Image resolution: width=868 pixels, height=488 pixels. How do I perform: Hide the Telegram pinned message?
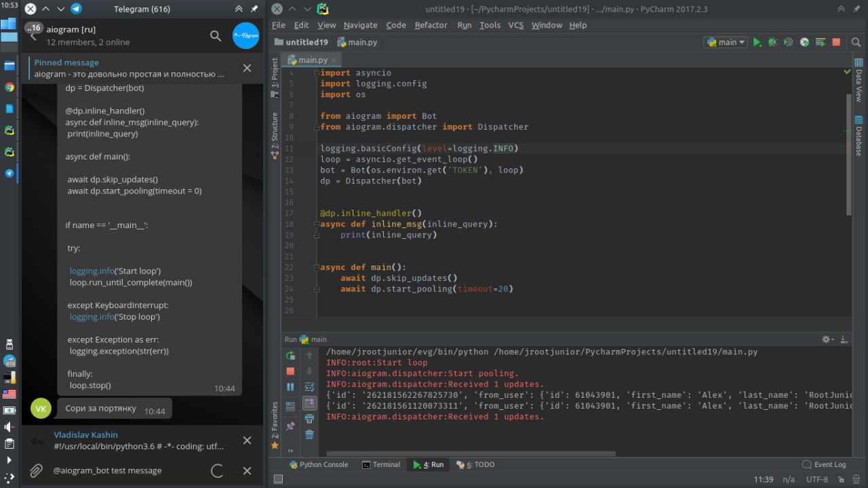point(247,68)
